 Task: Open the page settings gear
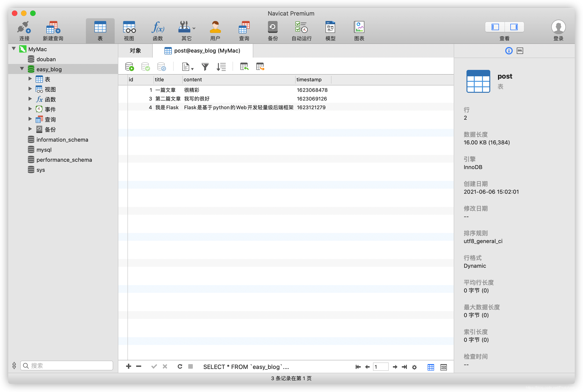click(x=414, y=367)
